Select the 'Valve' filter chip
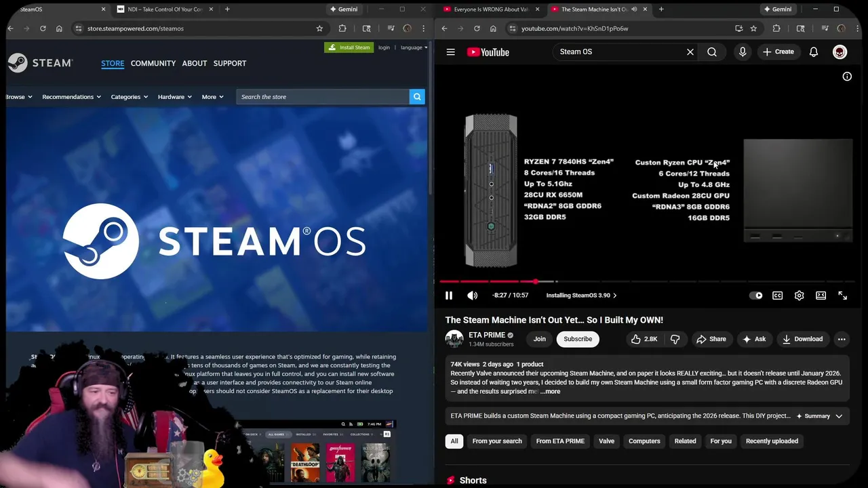Screen dimensions: 868x488 click(x=606, y=441)
